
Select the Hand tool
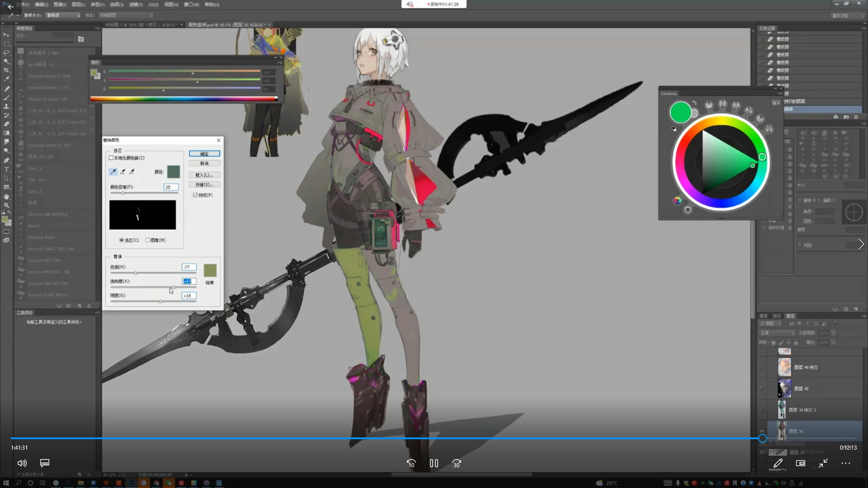[6, 197]
